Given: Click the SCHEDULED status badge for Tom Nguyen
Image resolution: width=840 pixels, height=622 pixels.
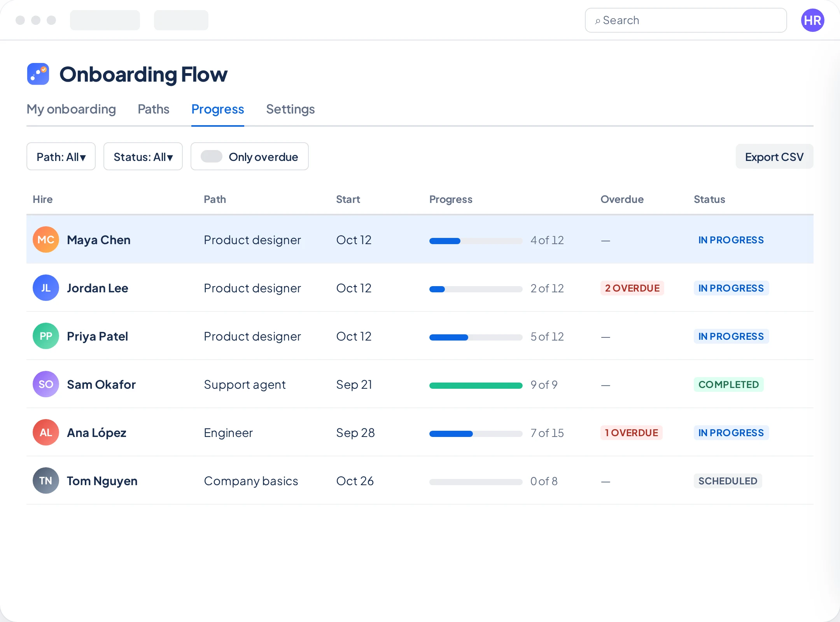Looking at the screenshot, I should click(728, 481).
